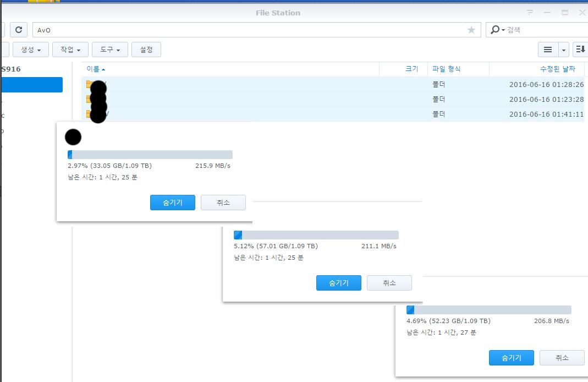
Task: Sort by the 수정된 날짜 column header
Action: 557,69
